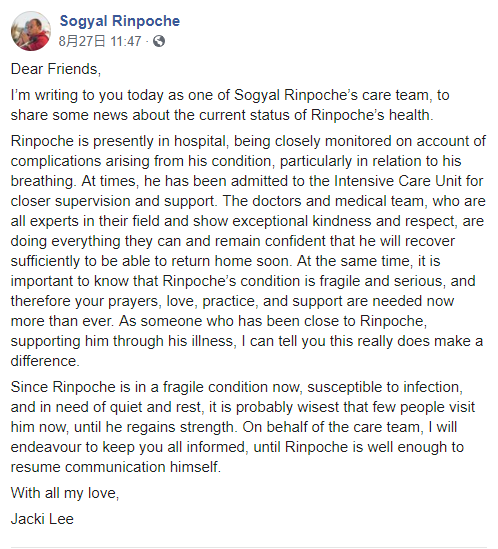Click the line starting "I'm writing to you today"
Image resolution: width=498 pixels, height=549 pixels.
tap(230, 95)
